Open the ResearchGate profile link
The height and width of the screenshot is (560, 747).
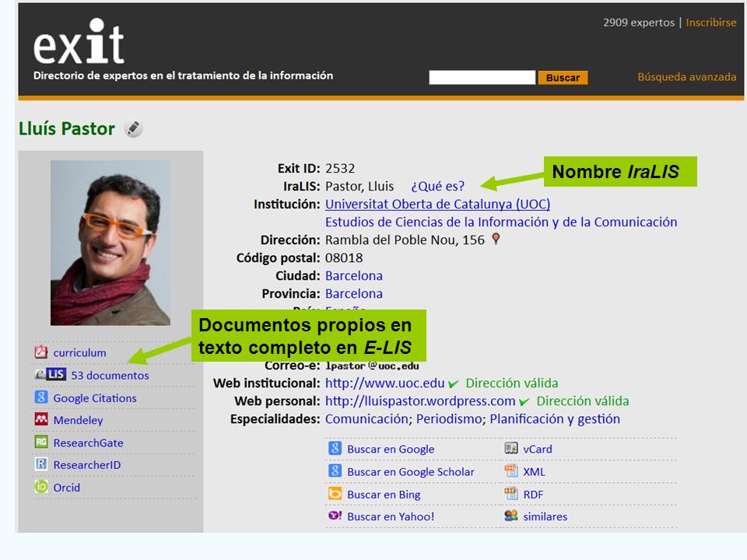tap(88, 443)
